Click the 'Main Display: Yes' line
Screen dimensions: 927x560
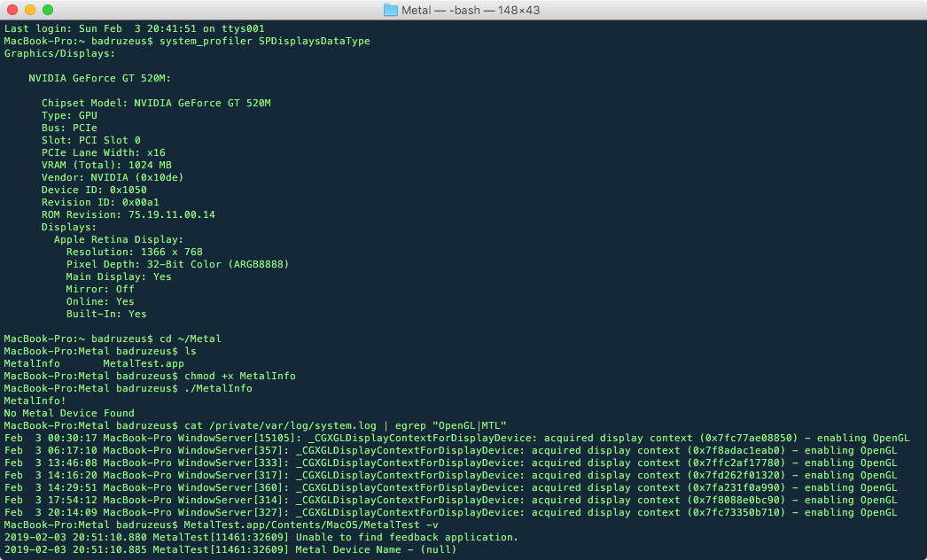(119, 276)
